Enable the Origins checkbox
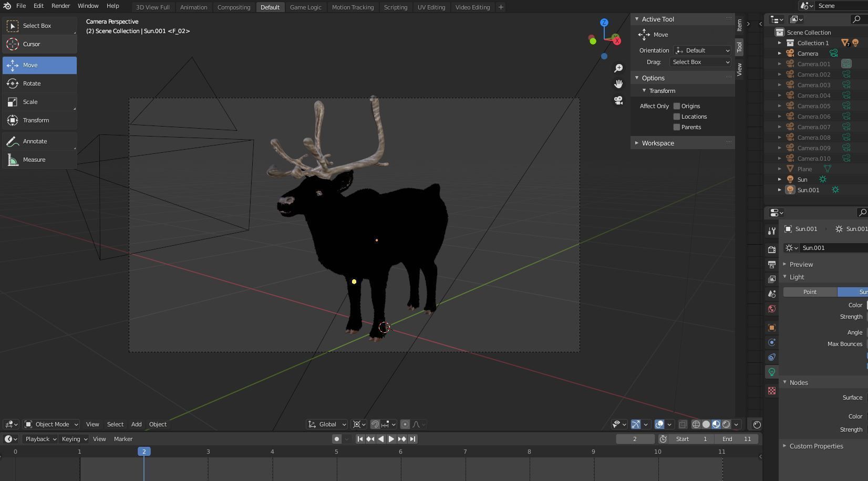The height and width of the screenshot is (481, 868). tap(677, 106)
